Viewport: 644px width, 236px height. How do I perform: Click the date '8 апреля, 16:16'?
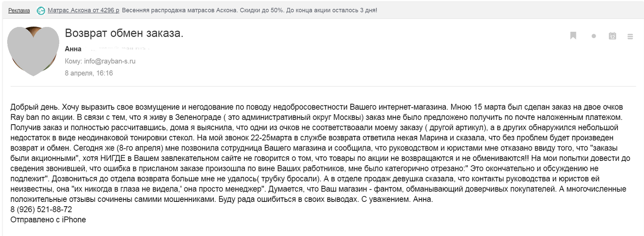(89, 73)
